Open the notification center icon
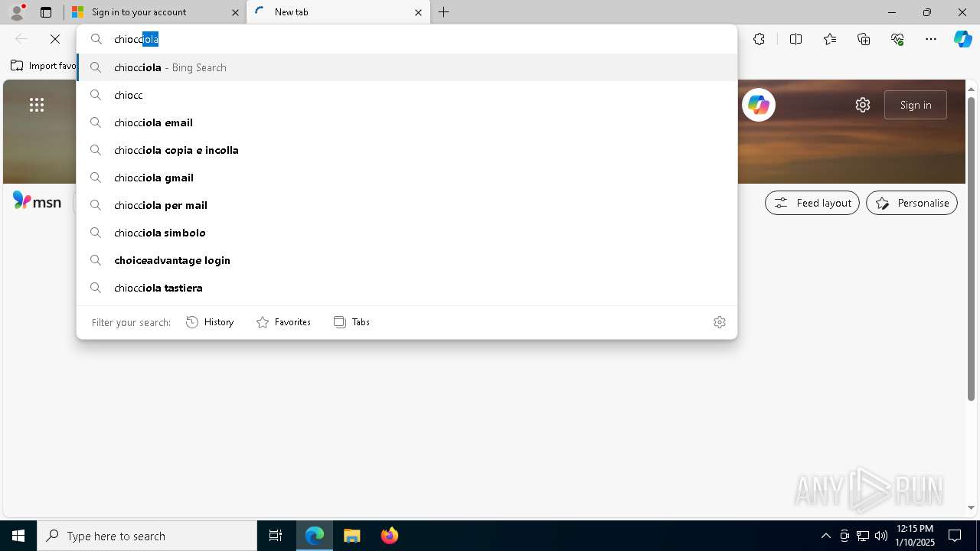The image size is (980, 551). pyautogui.click(x=955, y=536)
